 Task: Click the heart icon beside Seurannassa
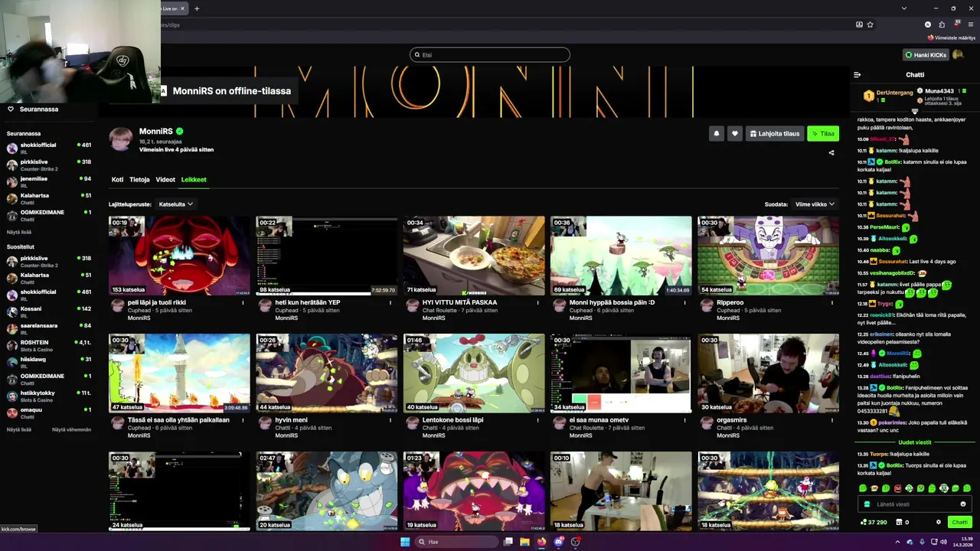(x=11, y=109)
